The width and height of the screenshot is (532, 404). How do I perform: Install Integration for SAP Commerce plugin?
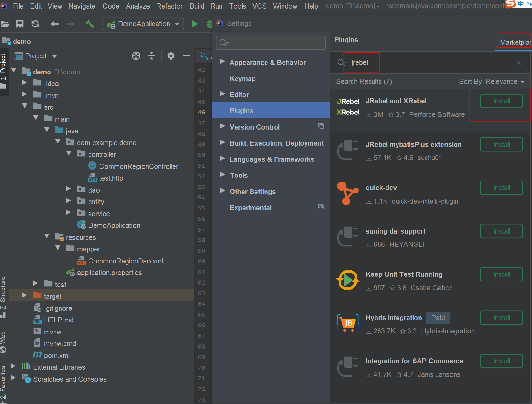coord(501,361)
